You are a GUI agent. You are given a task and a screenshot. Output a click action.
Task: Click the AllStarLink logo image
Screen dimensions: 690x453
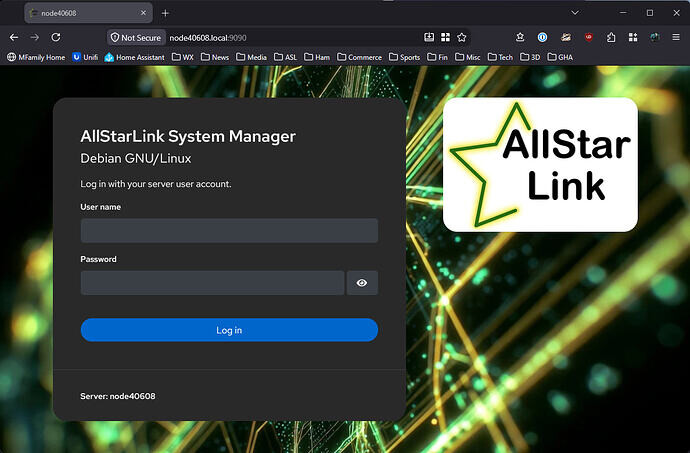[540, 165]
